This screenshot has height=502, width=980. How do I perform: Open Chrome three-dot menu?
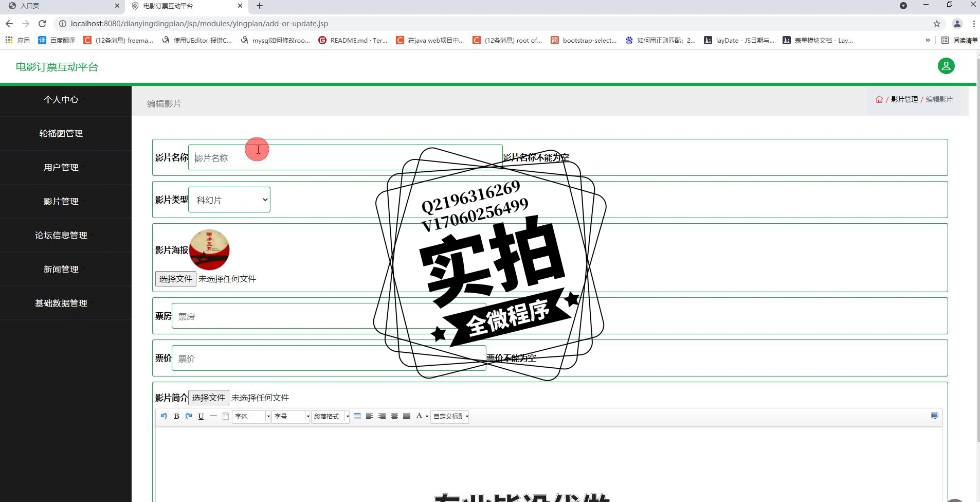tap(974, 24)
